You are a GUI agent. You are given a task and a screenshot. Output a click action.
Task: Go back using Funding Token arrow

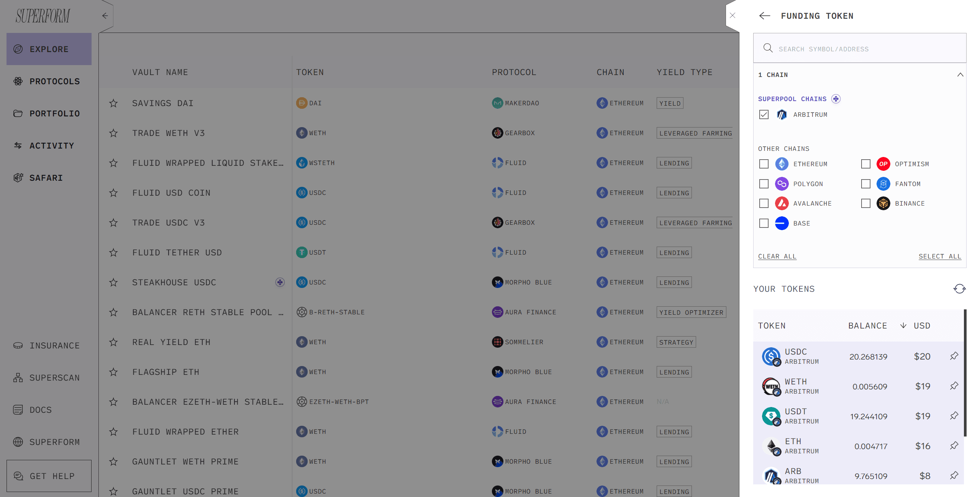click(x=765, y=16)
